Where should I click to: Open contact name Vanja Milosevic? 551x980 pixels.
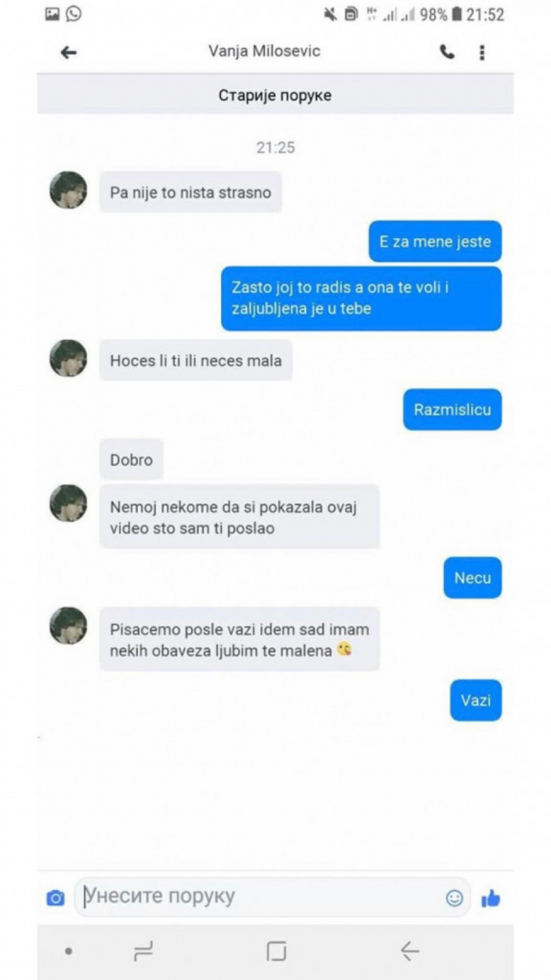(x=264, y=51)
